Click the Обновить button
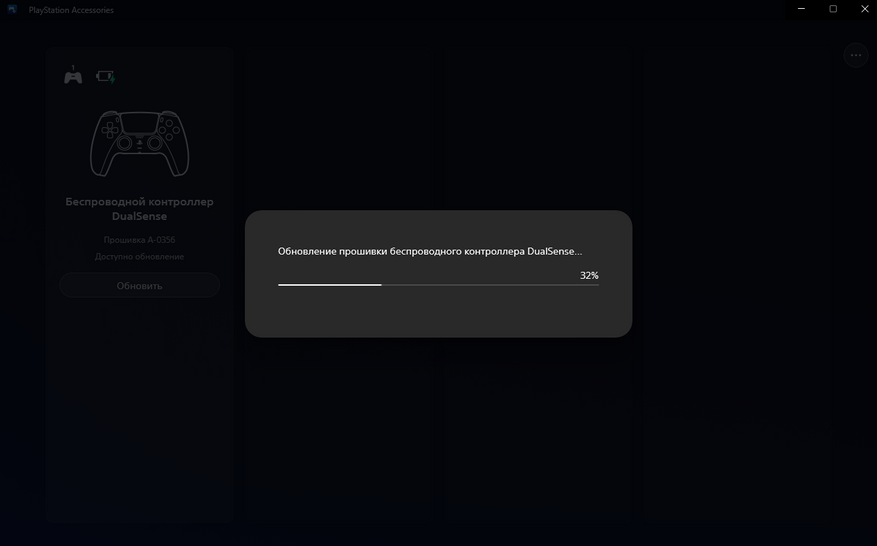877x546 pixels. [x=139, y=285]
